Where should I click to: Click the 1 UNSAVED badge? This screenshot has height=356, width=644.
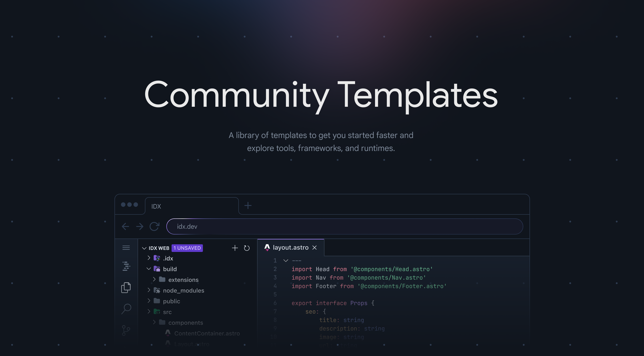[187, 248]
